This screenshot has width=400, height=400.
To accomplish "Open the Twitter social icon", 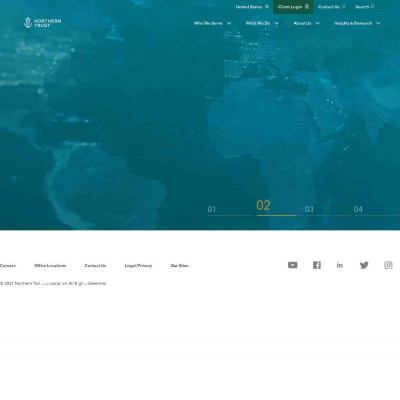I will tap(364, 265).
